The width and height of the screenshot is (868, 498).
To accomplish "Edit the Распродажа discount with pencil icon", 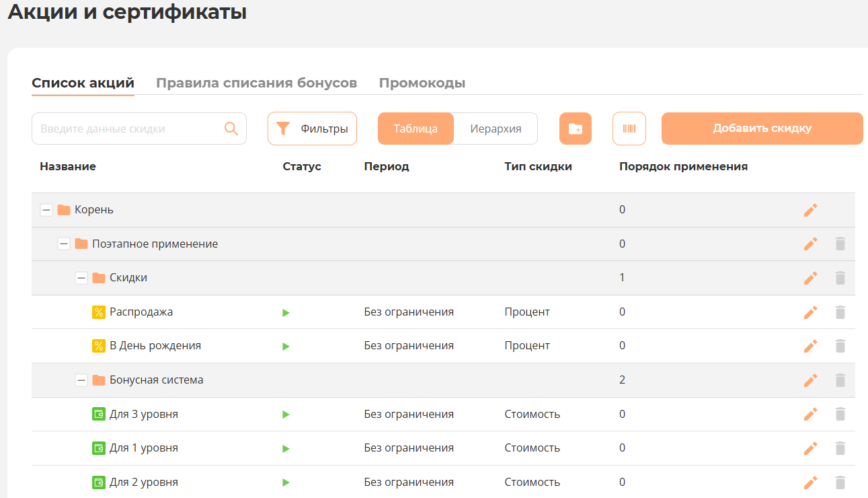I will [810, 312].
